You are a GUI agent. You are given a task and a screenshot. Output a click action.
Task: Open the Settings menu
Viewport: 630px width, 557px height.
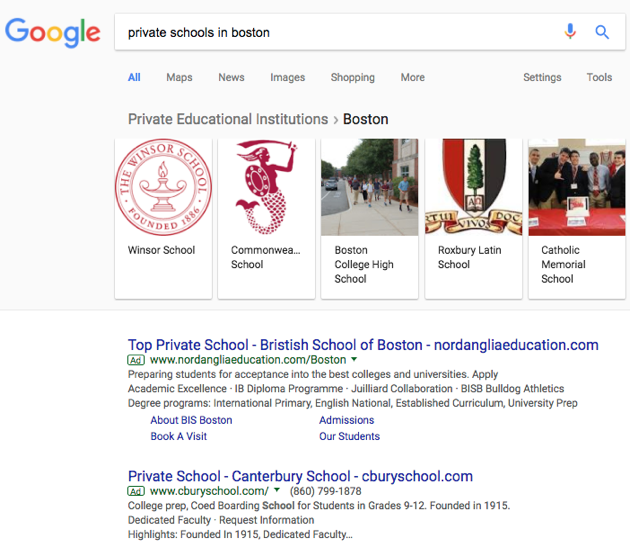click(x=542, y=77)
